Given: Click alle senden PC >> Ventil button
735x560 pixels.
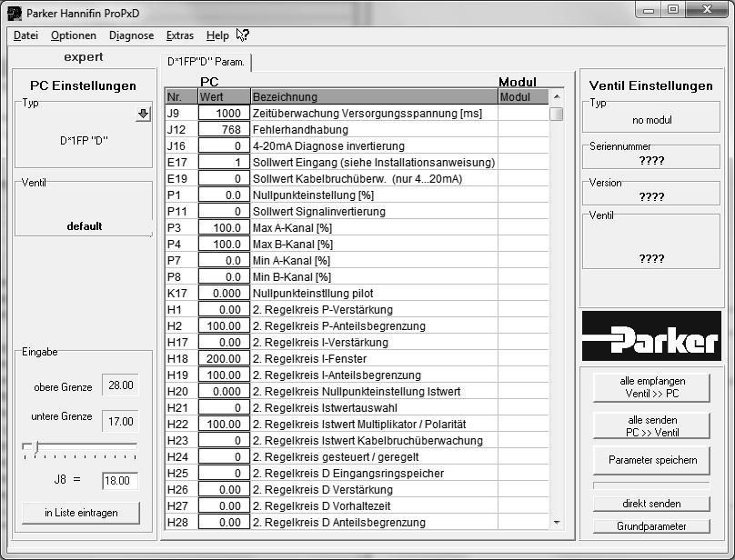Looking at the screenshot, I should pos(651,426).
